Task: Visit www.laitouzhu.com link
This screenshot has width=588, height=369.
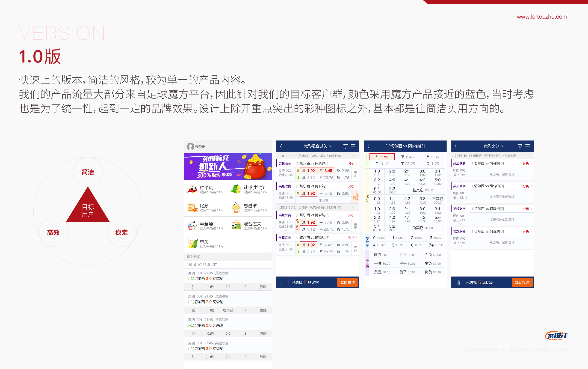Action: point(542,17)
